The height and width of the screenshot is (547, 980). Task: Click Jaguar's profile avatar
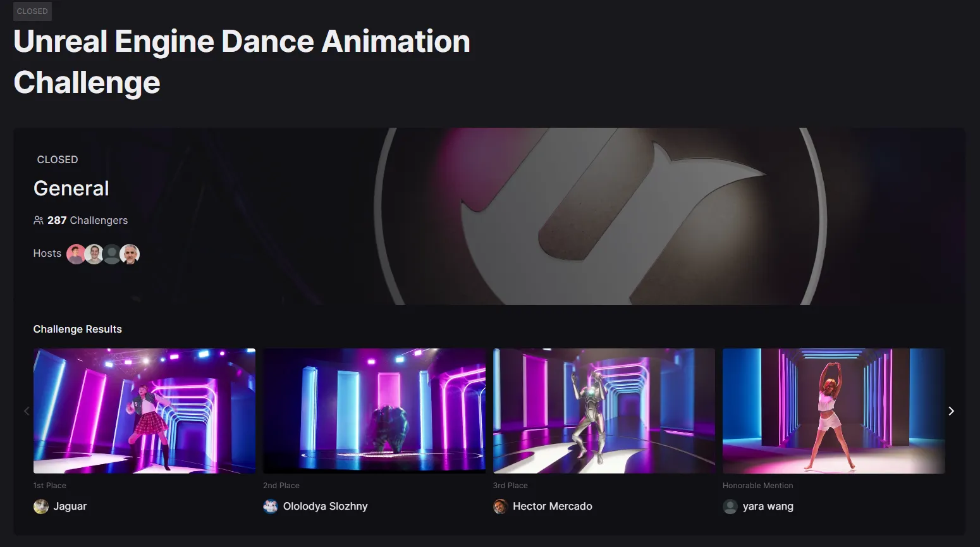[x=41, y=507]
